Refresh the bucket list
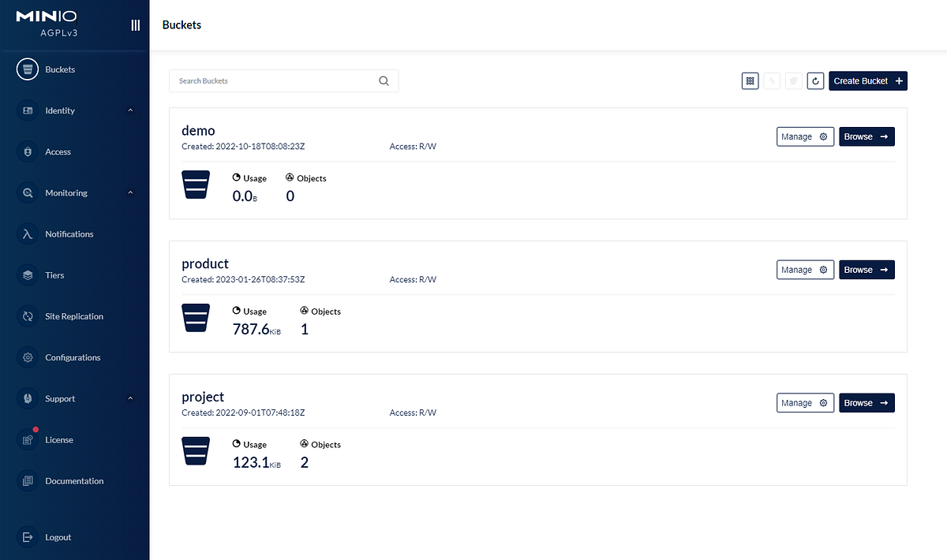The image size is (947, 560). coord(815,80)
